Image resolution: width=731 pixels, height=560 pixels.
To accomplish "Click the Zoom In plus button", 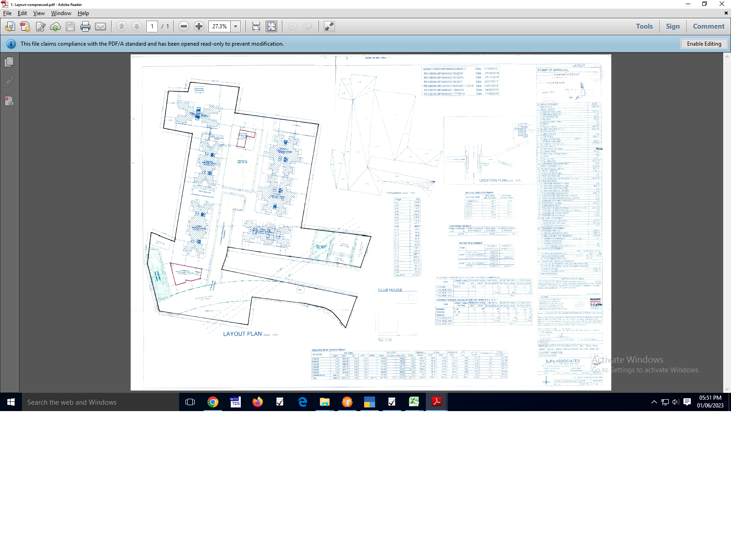I will [199, 26].
